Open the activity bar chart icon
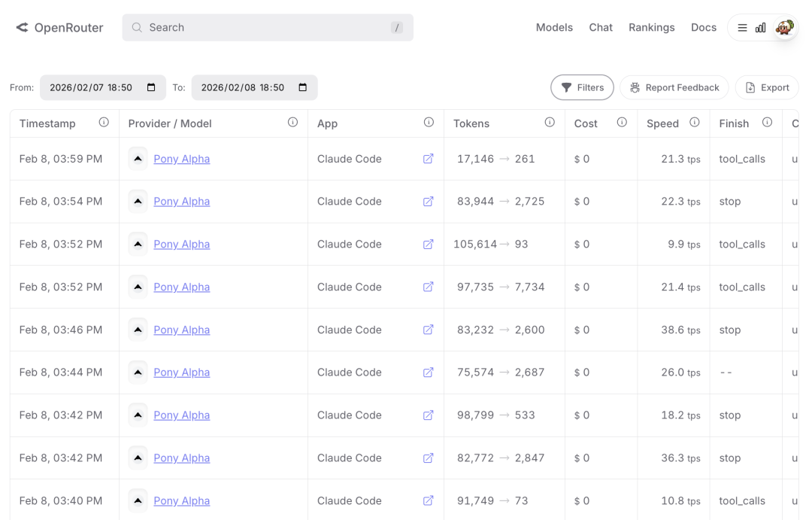The width and height of the screenshot is (812, 520). [x=760, y=28]
